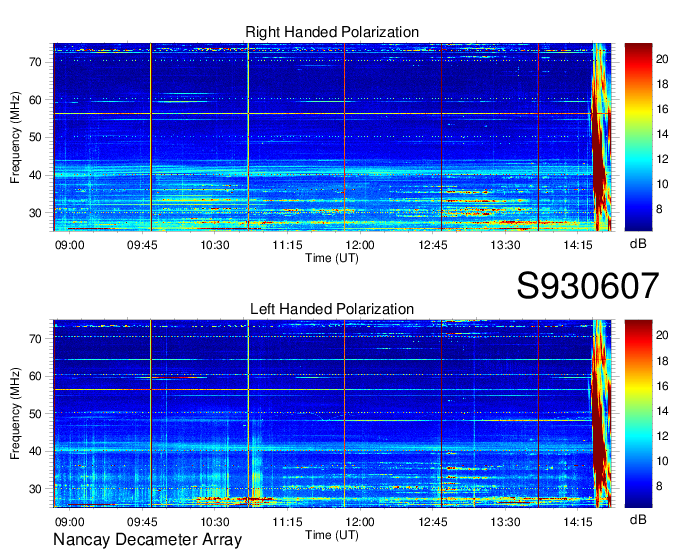Click the 12:45 time tick under Right Handed panel

(433, 245)
